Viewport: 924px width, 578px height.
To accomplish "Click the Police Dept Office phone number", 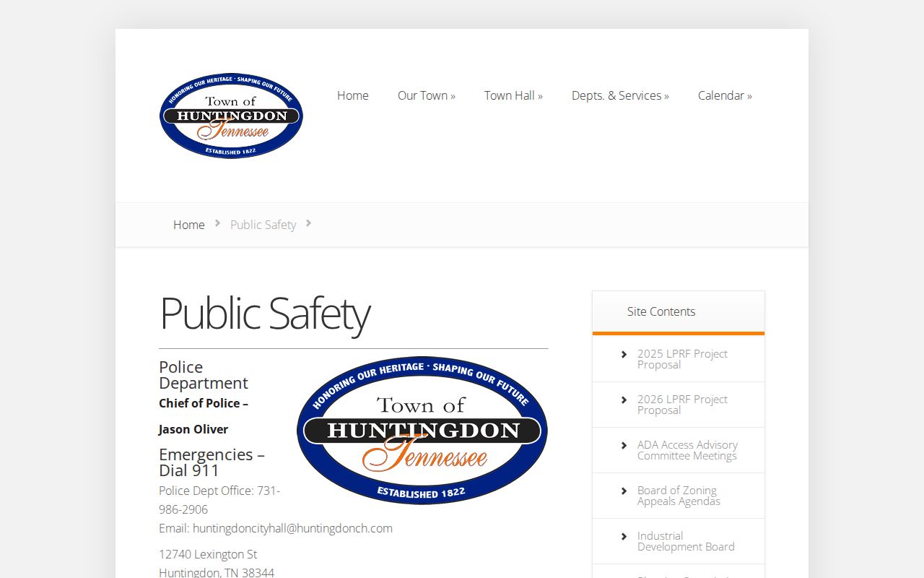I will 219,500.
